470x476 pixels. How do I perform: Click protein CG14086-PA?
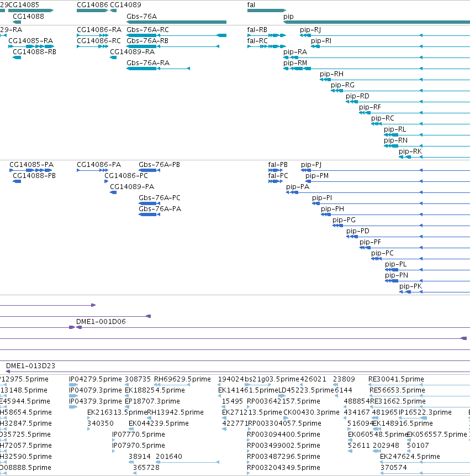click(x=92, y=170)
